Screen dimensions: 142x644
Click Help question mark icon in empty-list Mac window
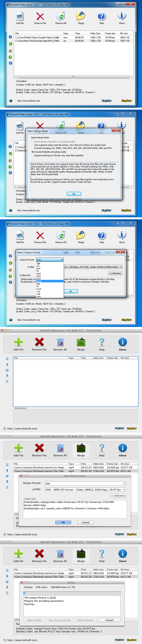pyautogui.click(x=102, y=342)
